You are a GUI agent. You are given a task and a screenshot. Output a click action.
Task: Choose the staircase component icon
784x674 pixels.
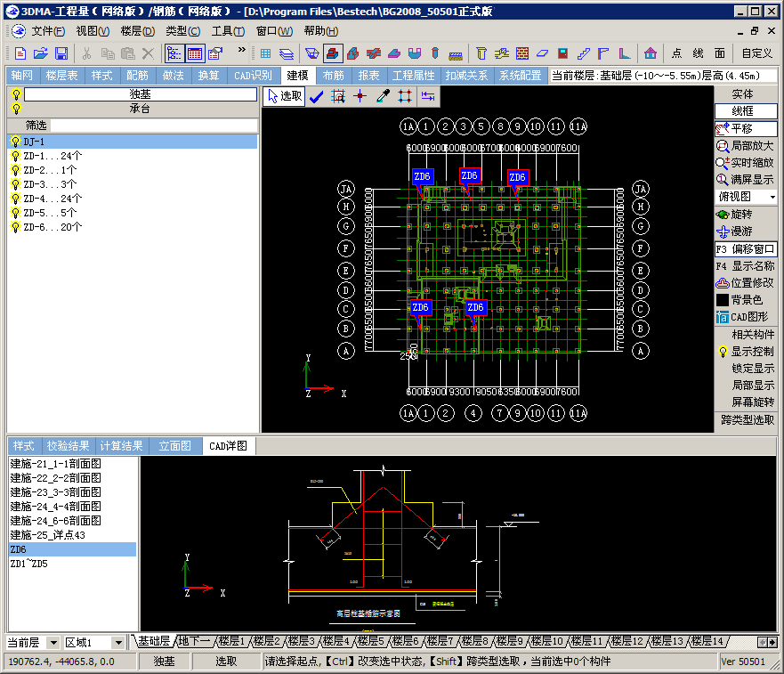584,53
